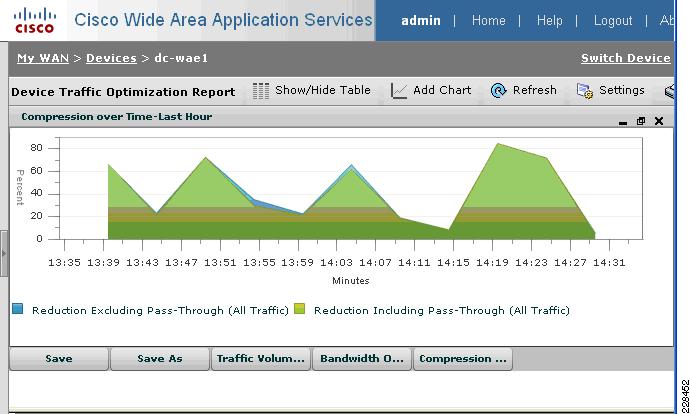Image resolution: width=690 pixels, height=414 pixels.
Task: Click the Refresh circular arrow icon
Action: pyautogui.click(x=499, y=91)
